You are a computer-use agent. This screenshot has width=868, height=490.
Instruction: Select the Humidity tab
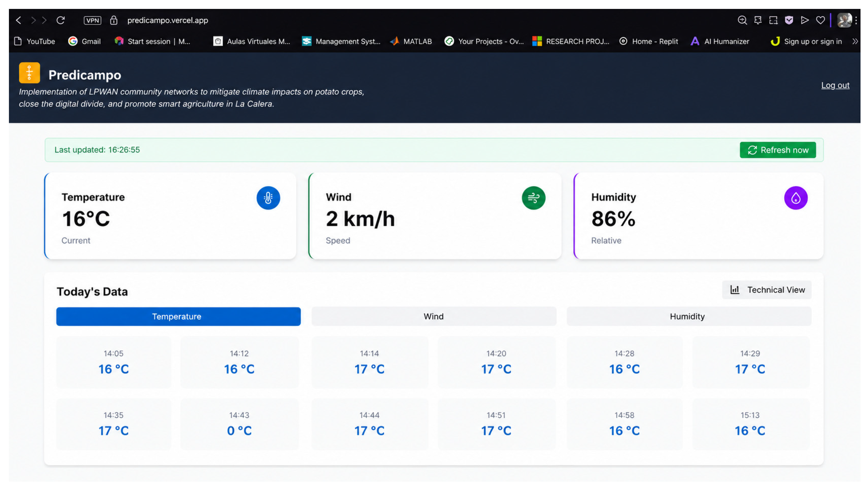[x=689, y=317]
